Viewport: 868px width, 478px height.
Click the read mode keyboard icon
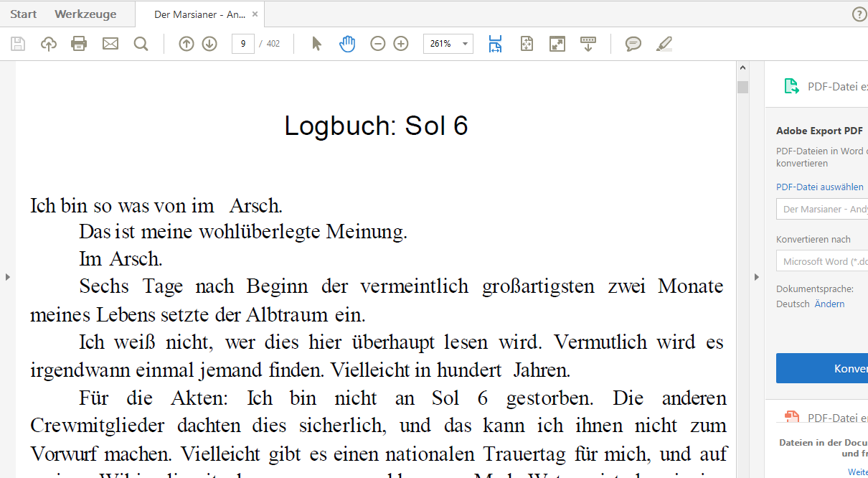(x=588, y=44)
